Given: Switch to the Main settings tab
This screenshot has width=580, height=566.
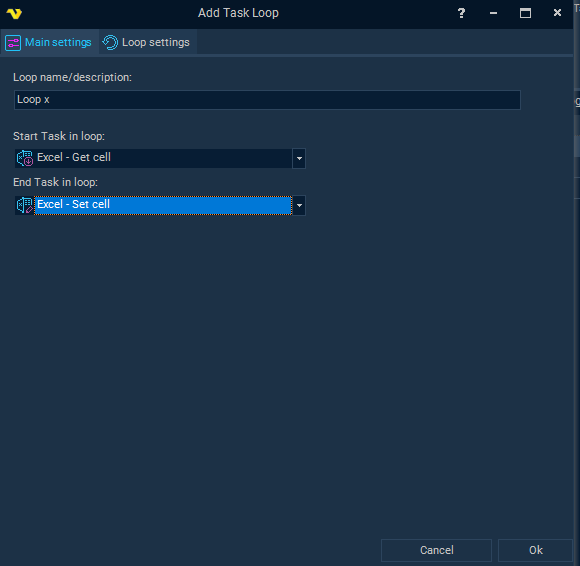Looking at the screenshot, I should tap(49, 43).
